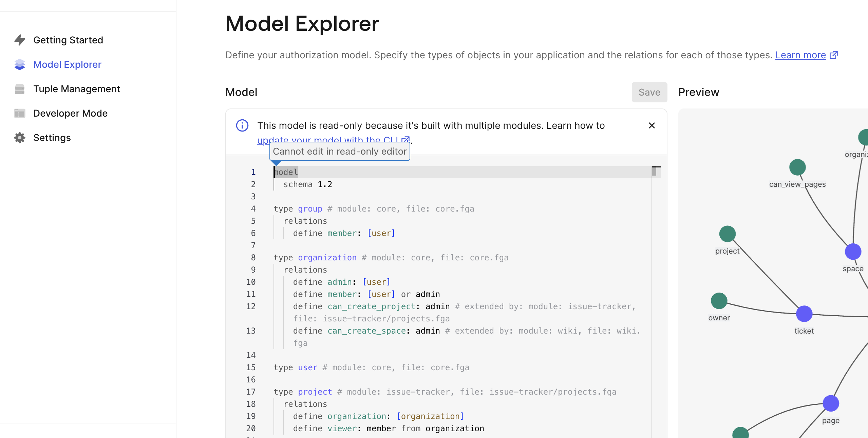Click 'can_create_project' relation on line 12
This screenshot has height=438, width=868.
click(371, 306)
